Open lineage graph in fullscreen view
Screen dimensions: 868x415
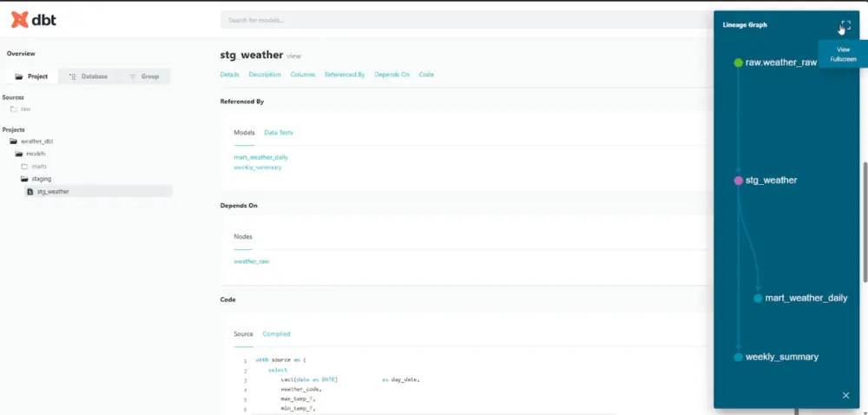tap(845, 25)
